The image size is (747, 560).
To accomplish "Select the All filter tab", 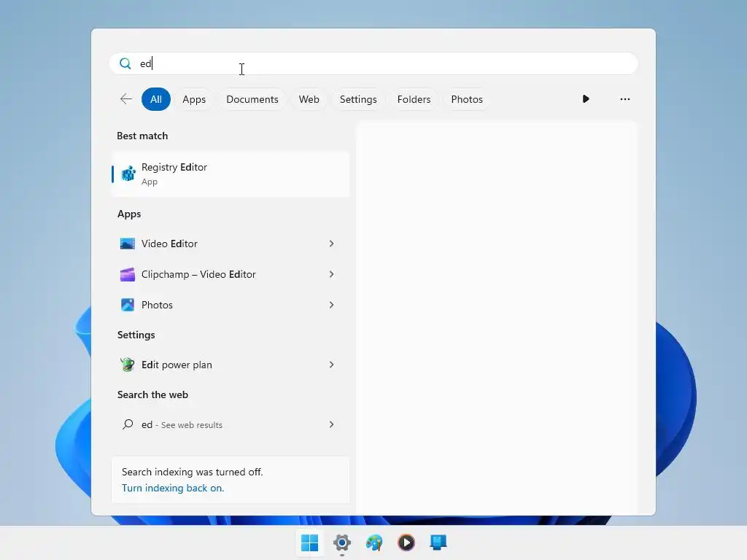I will (x=156, y=99).
